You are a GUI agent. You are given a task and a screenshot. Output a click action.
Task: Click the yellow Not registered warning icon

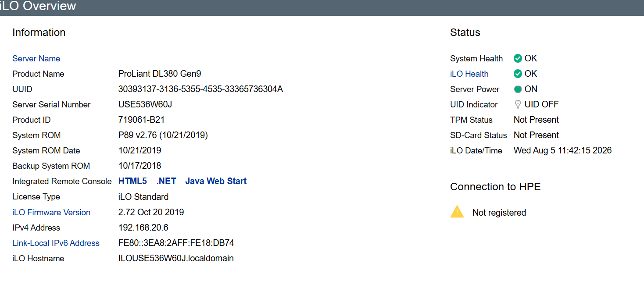457,212
